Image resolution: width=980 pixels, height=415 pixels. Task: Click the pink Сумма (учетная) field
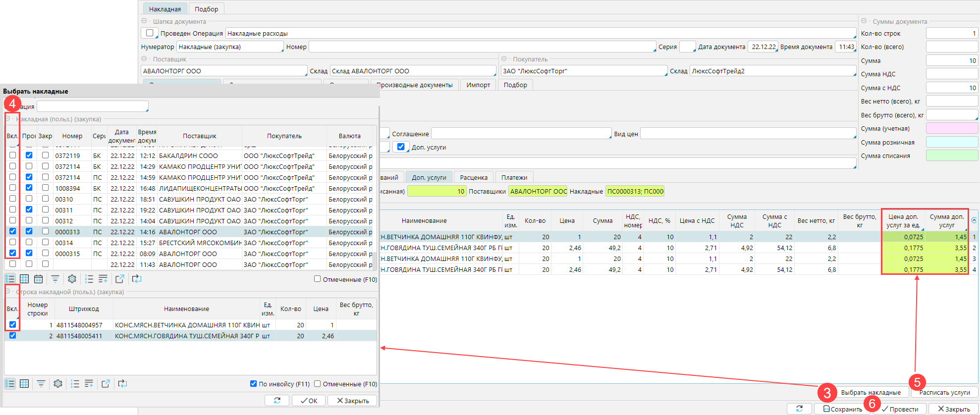tap(952, 129)
